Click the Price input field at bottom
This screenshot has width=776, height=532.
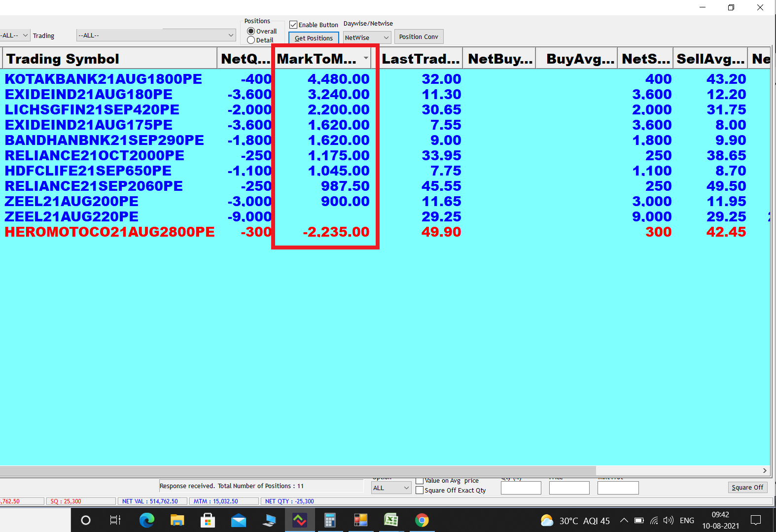coord(569,488)
